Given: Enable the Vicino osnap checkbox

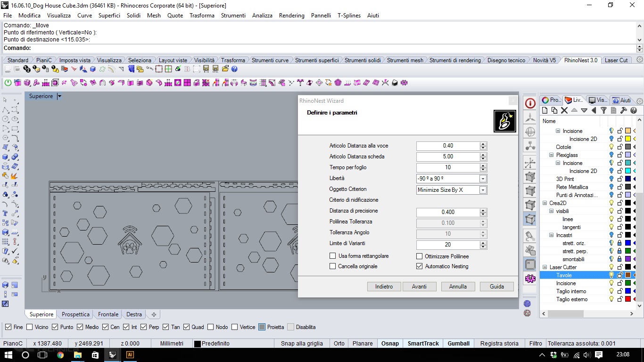Looking at the screenshot, I should (30, 327).
